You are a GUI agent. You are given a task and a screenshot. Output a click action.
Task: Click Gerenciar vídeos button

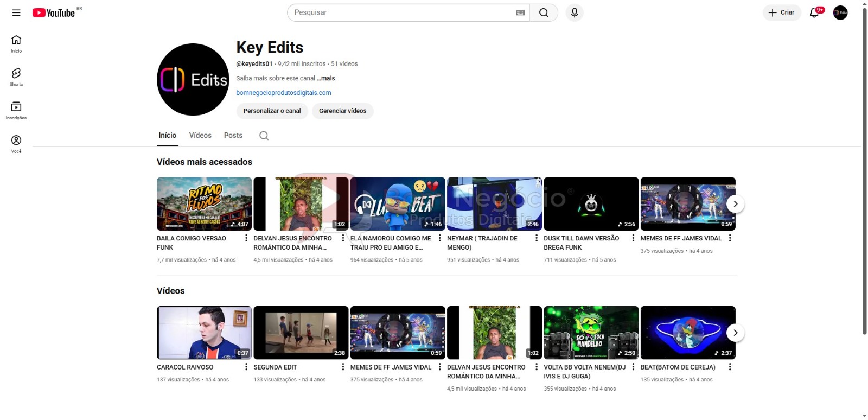pyautogui.click(x=342, y=111)
